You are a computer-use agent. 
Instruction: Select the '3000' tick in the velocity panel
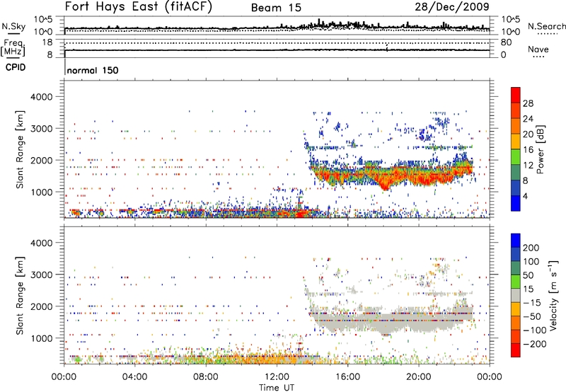pos(41,275)
